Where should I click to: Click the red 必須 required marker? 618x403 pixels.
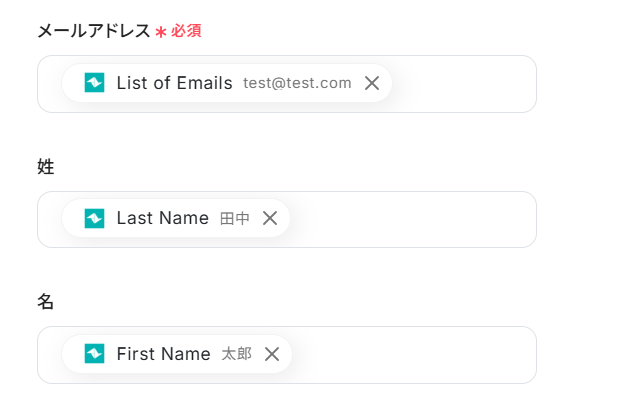click(x=186, y=31)
